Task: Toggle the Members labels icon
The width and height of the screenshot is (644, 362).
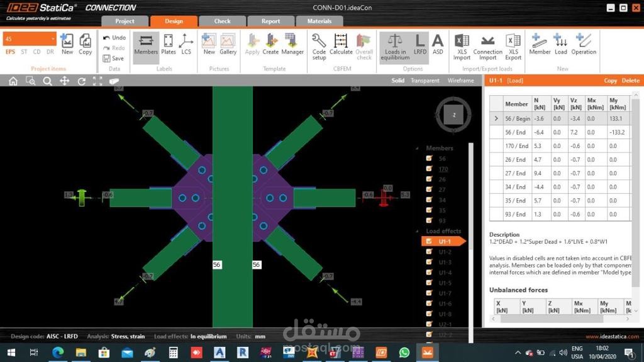Action: (146, 44)
